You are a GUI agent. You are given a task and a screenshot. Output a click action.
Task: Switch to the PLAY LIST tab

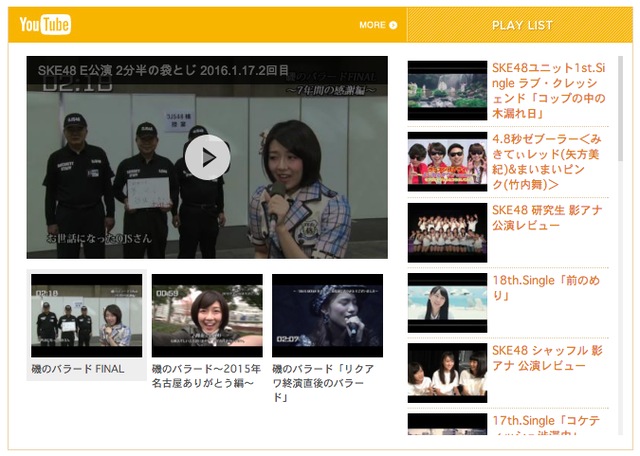[522, 25]
